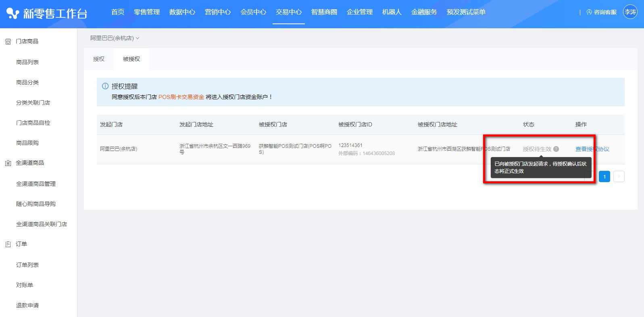Click the store ID 123514361
644x317 pixels.
pyautogui.click(x=350, y=145)
